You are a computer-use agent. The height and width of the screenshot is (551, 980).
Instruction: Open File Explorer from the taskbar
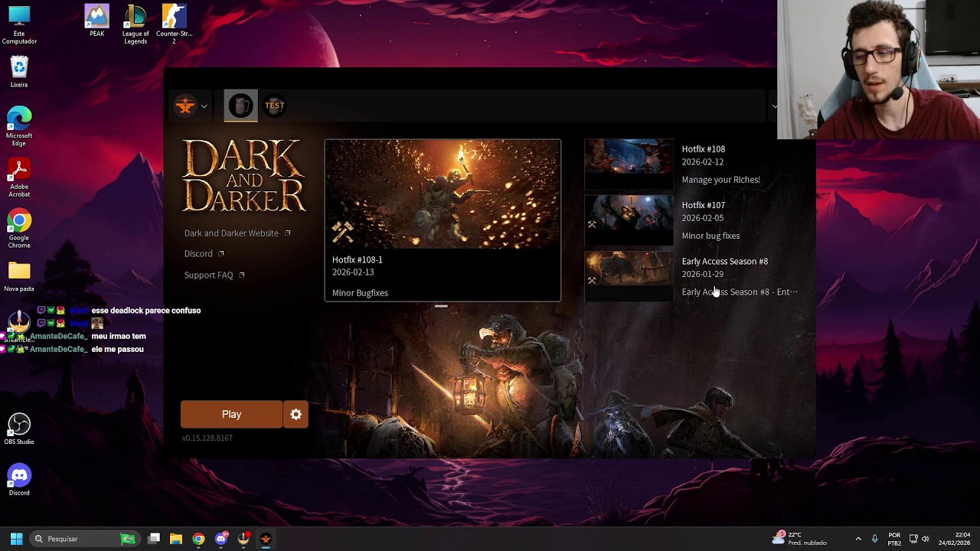pyautogui.click(x=176, y=539)
